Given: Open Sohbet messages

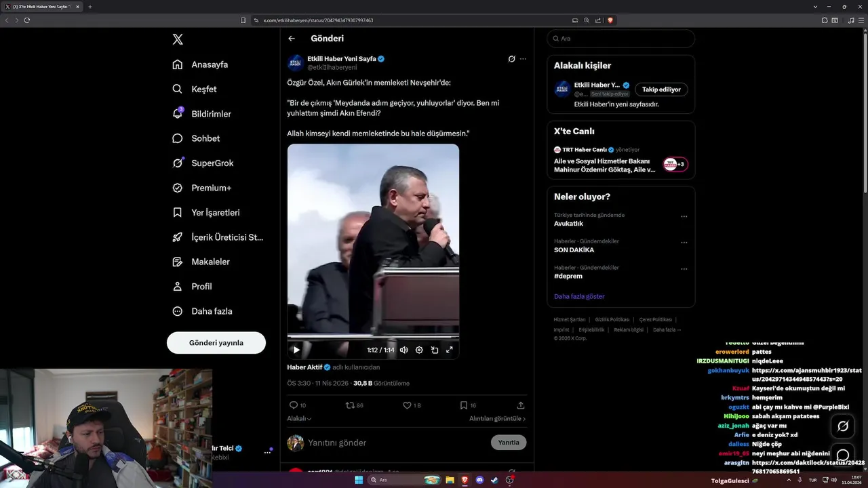Looking at the screenshot, I should point(196,138).
